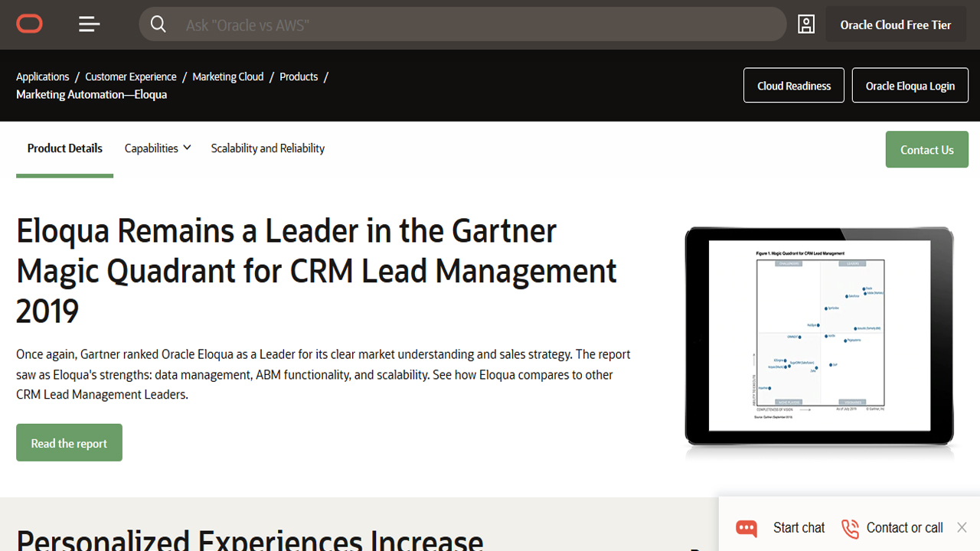Viewport: 980px width, 551px height.
Task: Click the phone call icon
Action: click(x=850, y=528)
